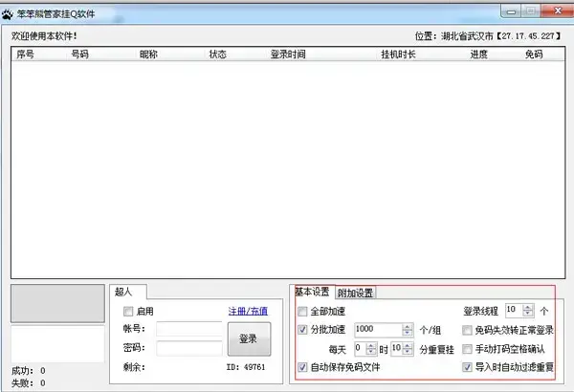This screenshot has height=392, width=574.
Task: Click the 成功: 0 counter text
Action: pos(29,371)
